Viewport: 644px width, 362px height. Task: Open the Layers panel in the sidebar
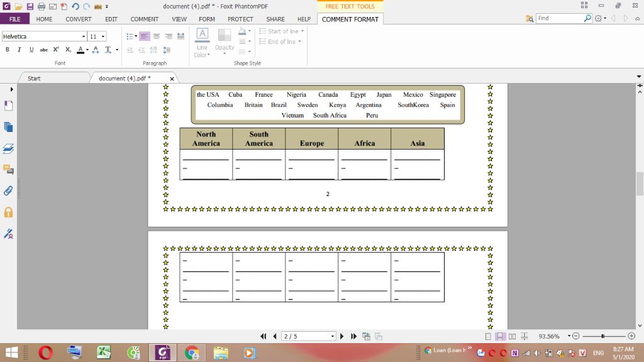(x=8, y=148)
